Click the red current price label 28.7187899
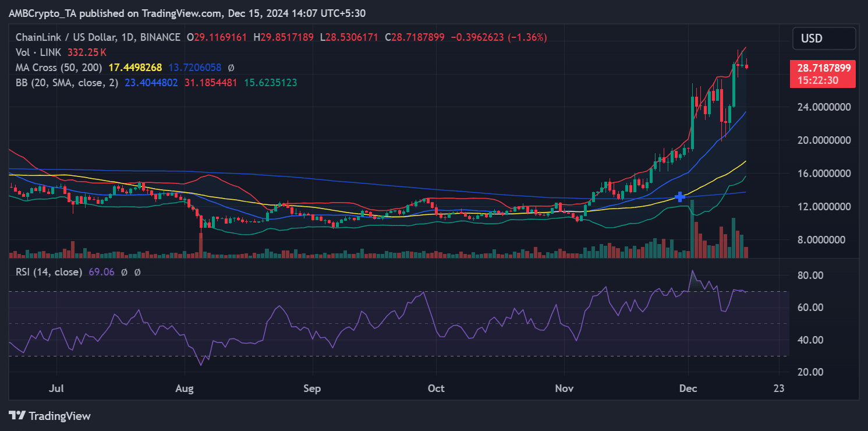Image resolution: width=868 pixels, height=431 pixels. (x=824, y=68)
